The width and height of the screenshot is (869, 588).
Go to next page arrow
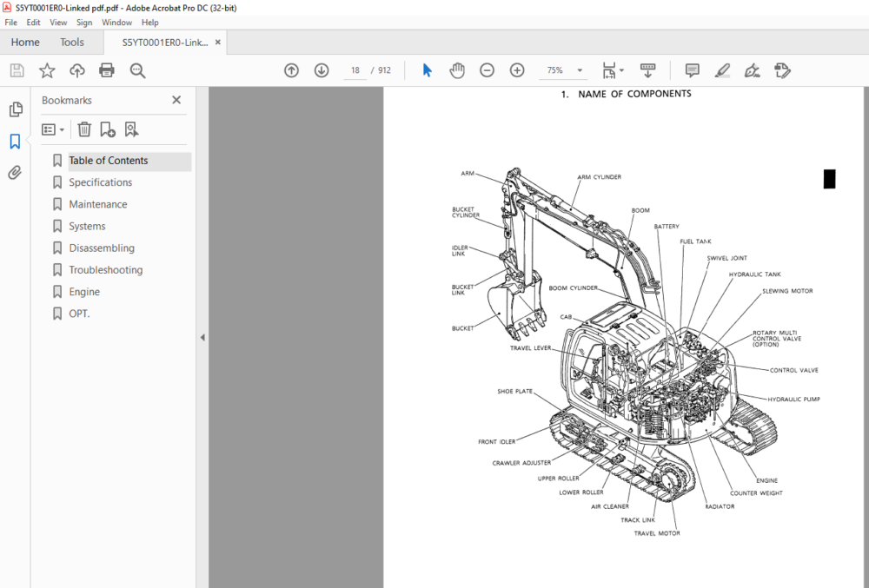point(322,70)
